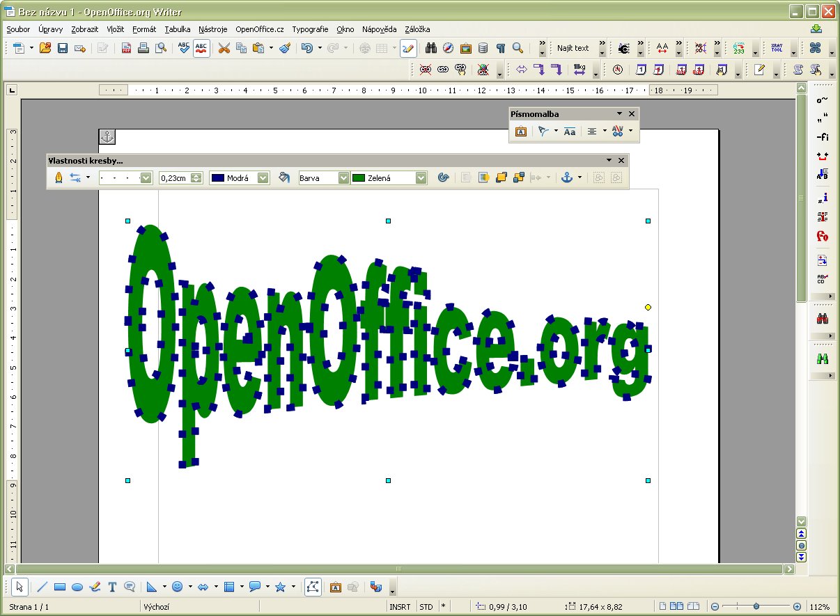This screenshot has height=616, width=840.
Task: Show the Data Sources panel
Action: [x=483, y=48]
